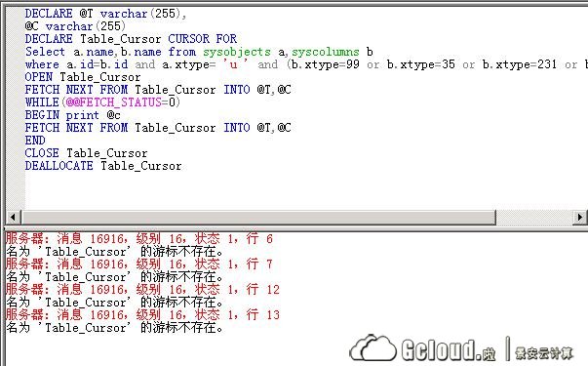
Task: Click the syscolumns keyword in the query
Action: click(x=326, y=52)
